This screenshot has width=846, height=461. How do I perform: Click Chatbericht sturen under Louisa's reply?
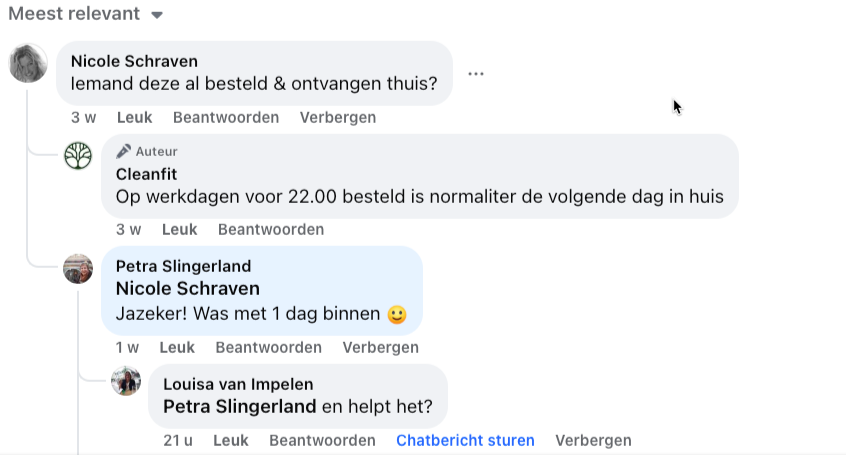[x=465, y=440]
